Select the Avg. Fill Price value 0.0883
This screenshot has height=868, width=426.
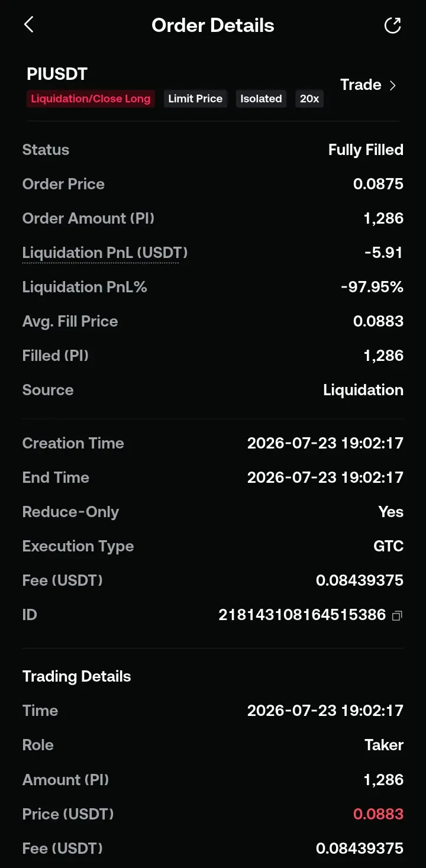tap(378, 321)
